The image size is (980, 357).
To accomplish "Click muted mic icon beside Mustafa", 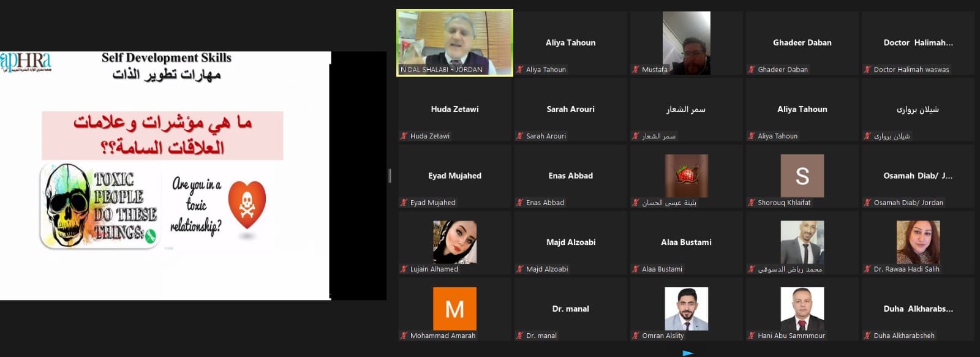I will (x=636, y=69).
